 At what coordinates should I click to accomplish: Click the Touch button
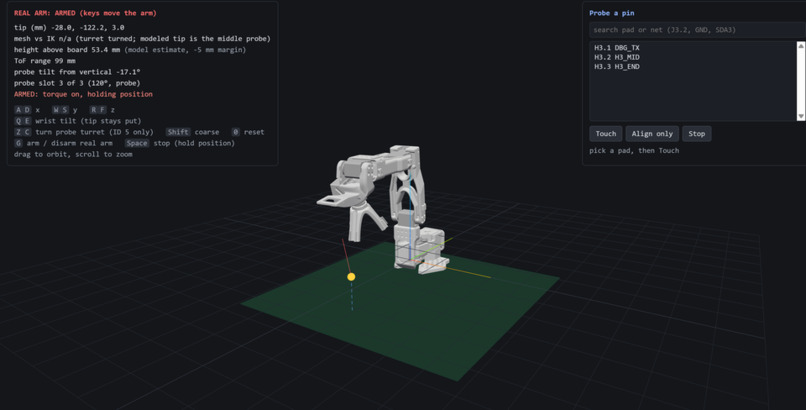(606, 134)
